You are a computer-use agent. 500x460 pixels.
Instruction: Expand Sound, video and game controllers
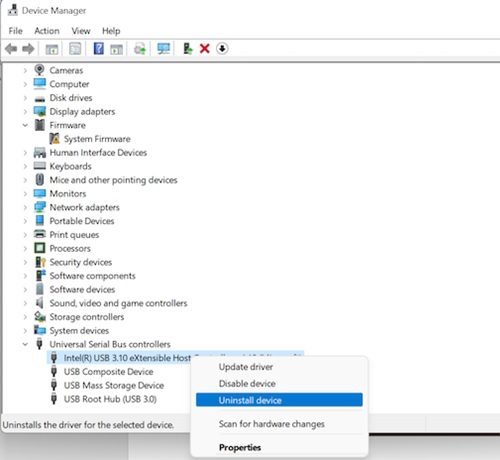tap(25, 303)
